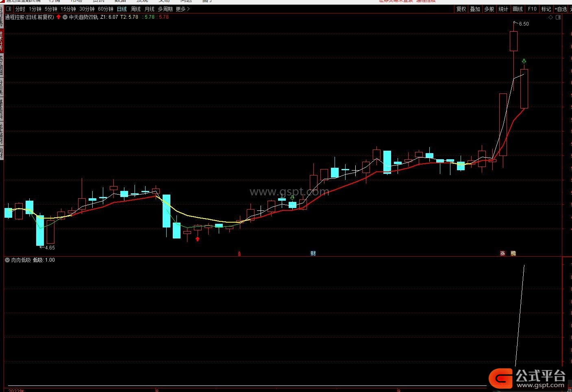The image size is (572, 392).
Task: Click the red buy arrow below the candles
Action: click(198, 239)
